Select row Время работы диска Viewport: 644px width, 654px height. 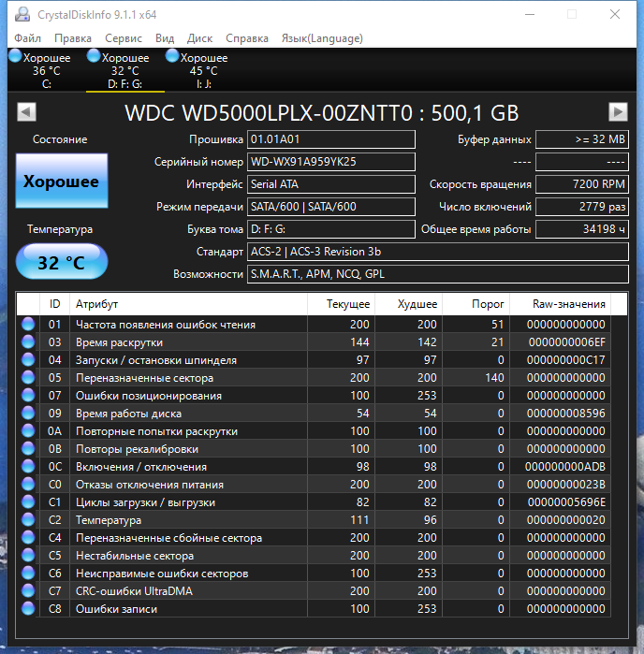(x=314, y=413)
